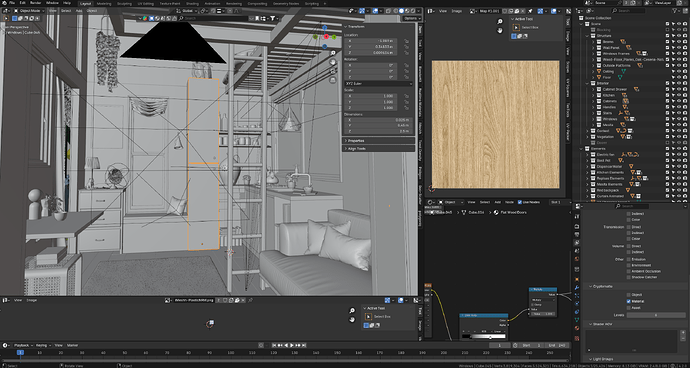Click the color ramp gradient bar in node
The image size is (690, 368).
484,337
